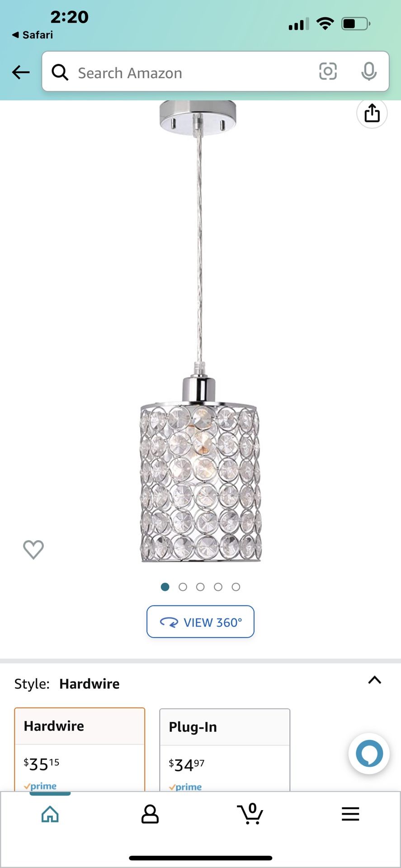Launch the VIEW 360° viewer
The image size is (401, 868).
coord(200,622)
